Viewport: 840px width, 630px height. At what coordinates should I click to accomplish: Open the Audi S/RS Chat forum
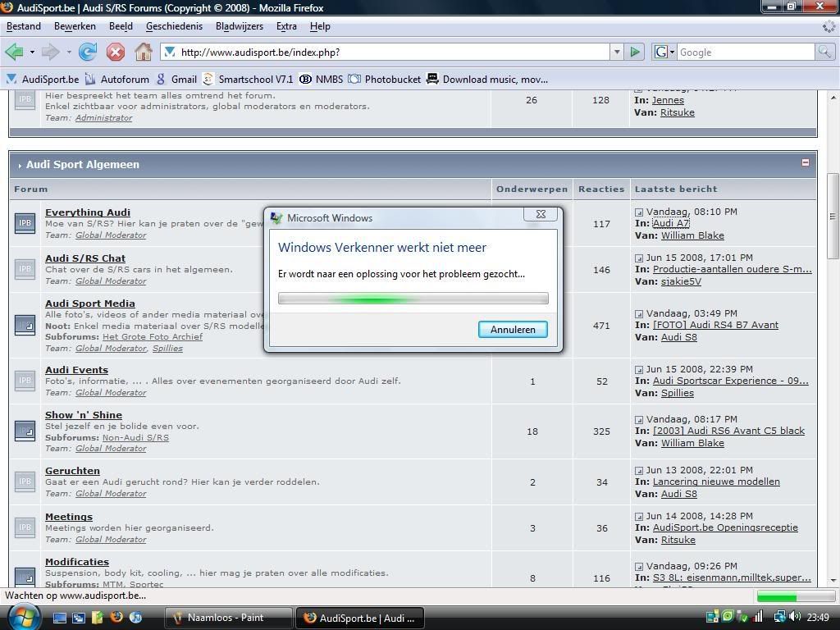point(85,258)
